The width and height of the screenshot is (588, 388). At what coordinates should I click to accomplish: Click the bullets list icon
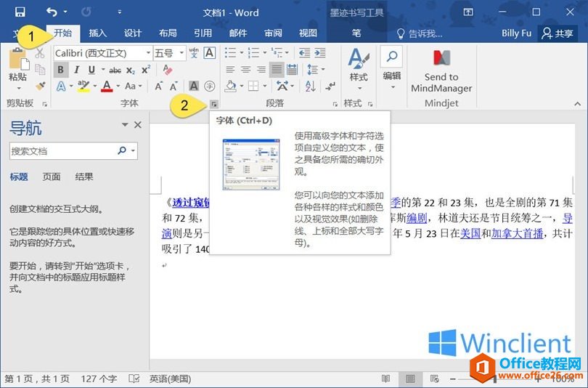point(230,53)
